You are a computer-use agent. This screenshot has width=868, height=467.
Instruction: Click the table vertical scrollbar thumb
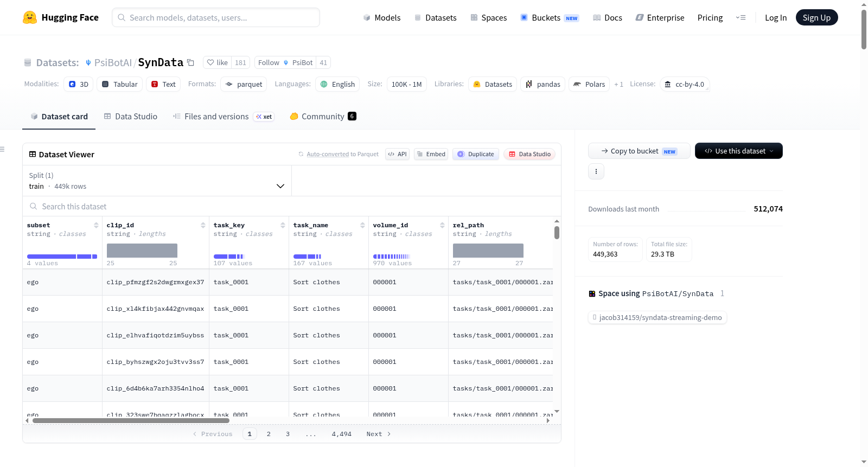[557, 233]
